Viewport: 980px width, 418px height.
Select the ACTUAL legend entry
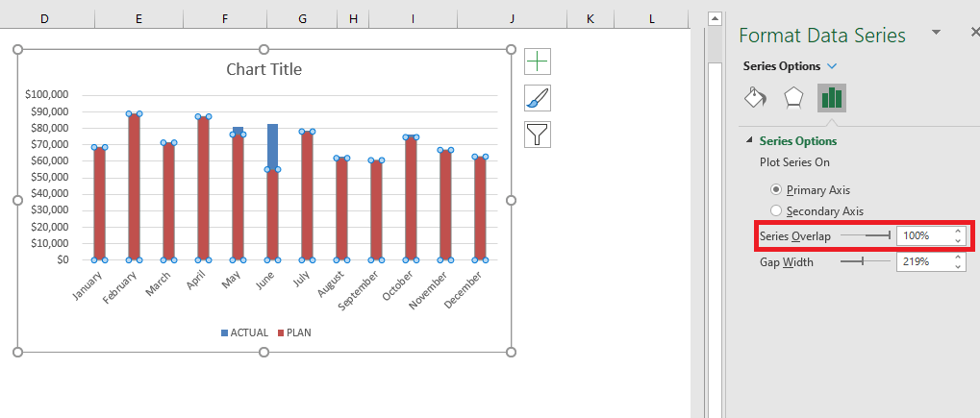(244, 333)
